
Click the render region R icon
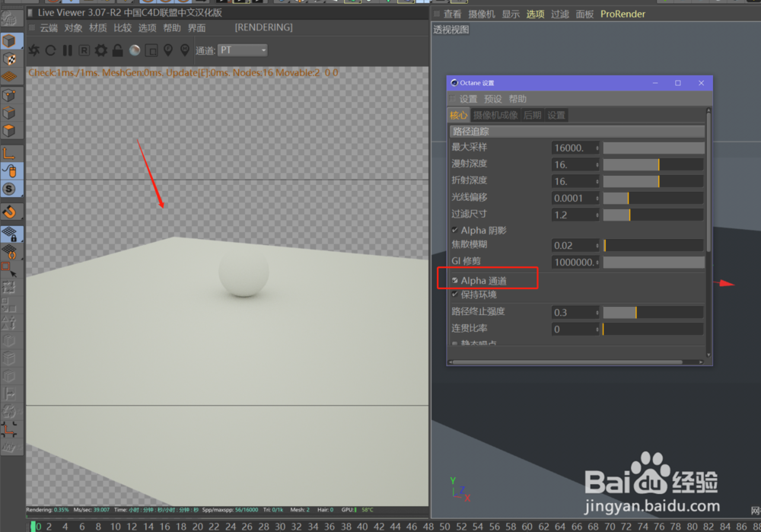pyautogui.click(x=84, y=50)
